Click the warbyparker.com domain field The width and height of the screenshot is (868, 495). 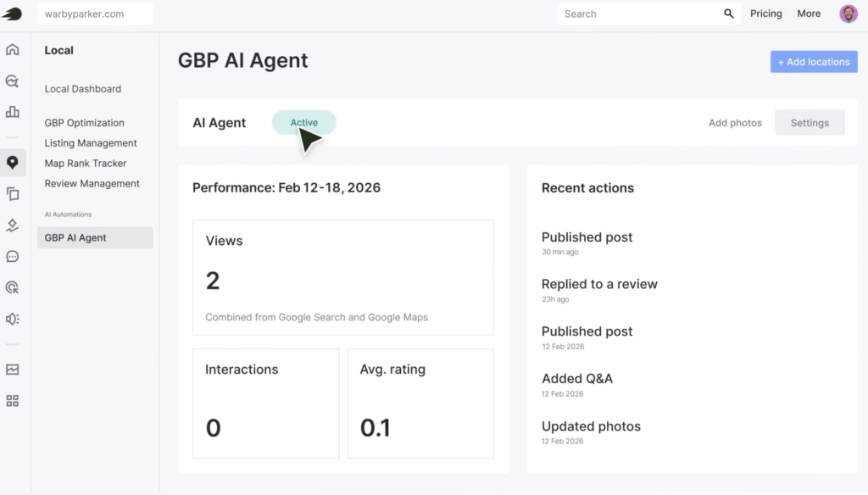pyautogui.click(x=95, y=14)
